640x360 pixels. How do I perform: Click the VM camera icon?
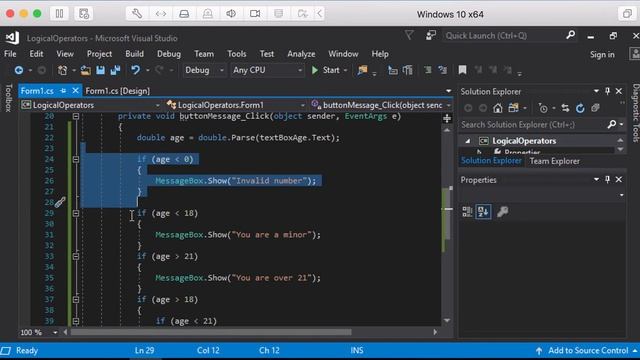click(255, 14)
